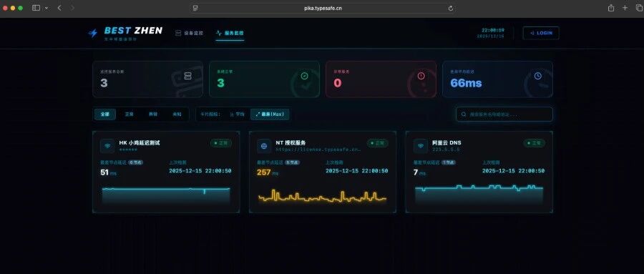Click the 正常 status badge on HK card
Viewport: 644px width, 274px height.
[221, 143]
